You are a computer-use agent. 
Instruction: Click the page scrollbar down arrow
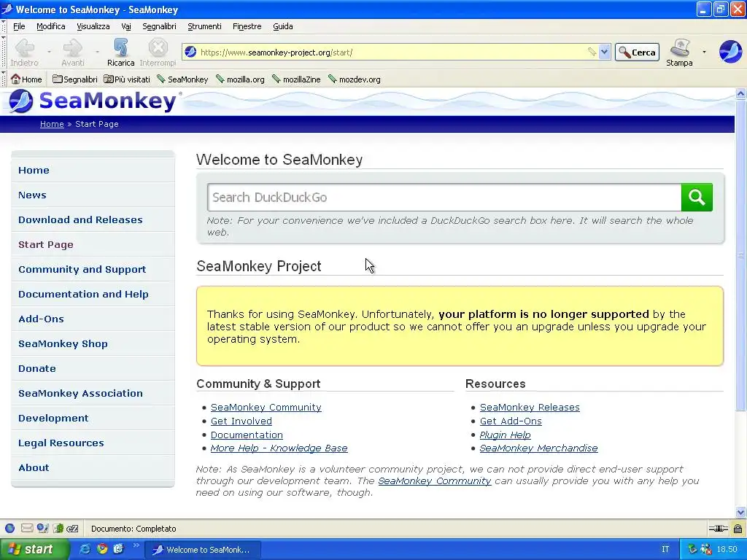click(x=740, y=513)
